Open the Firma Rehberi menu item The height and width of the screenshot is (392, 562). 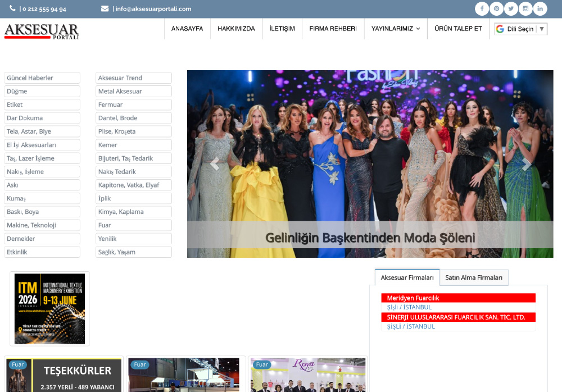[333, 29]
